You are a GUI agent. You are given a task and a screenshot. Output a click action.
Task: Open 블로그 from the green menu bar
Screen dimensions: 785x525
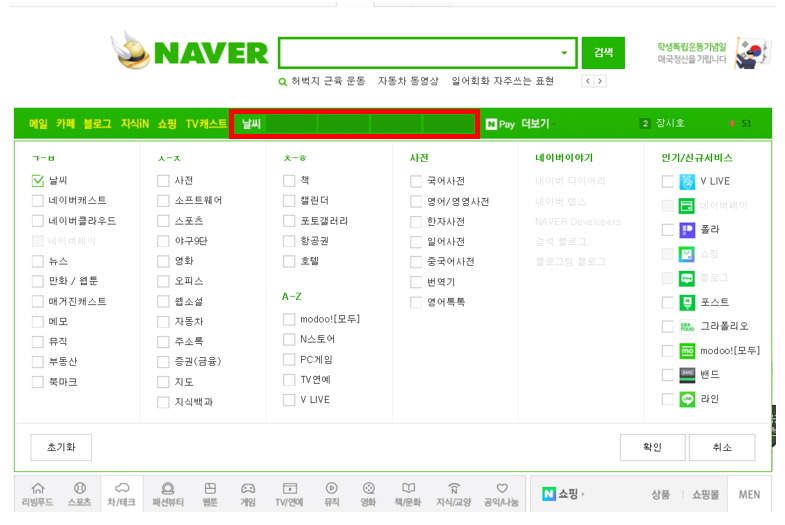click(x=97, y=124)
